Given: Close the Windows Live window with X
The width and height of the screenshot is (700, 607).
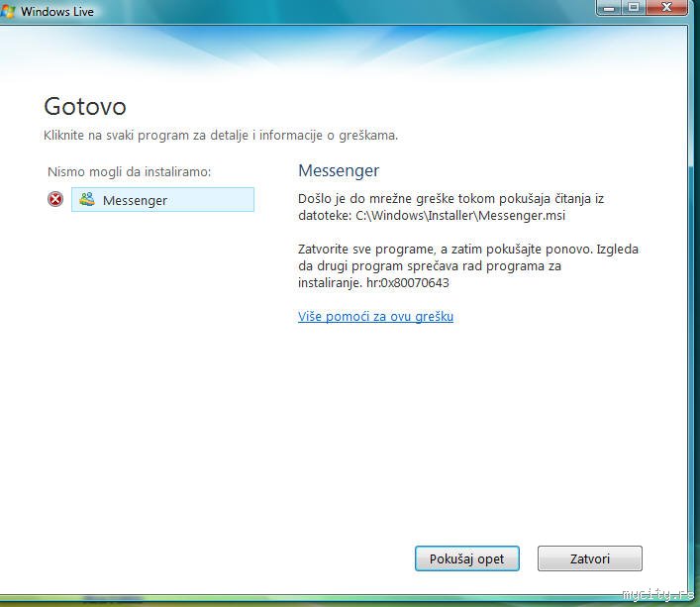Looking at the screenshot, I should 666,8.
